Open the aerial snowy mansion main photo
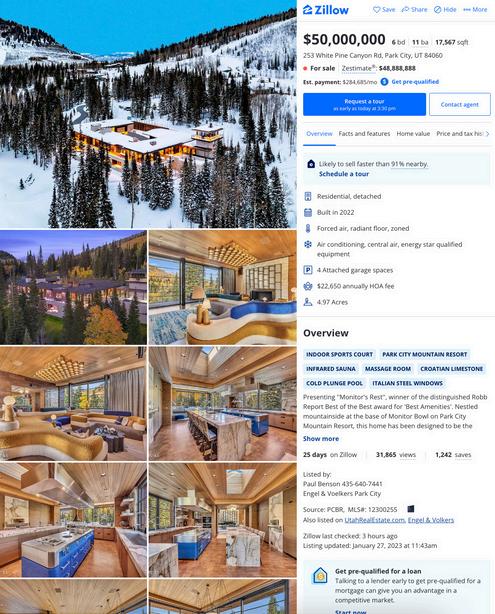The width and height of the screenshot is (495, 614). point(148,114)
